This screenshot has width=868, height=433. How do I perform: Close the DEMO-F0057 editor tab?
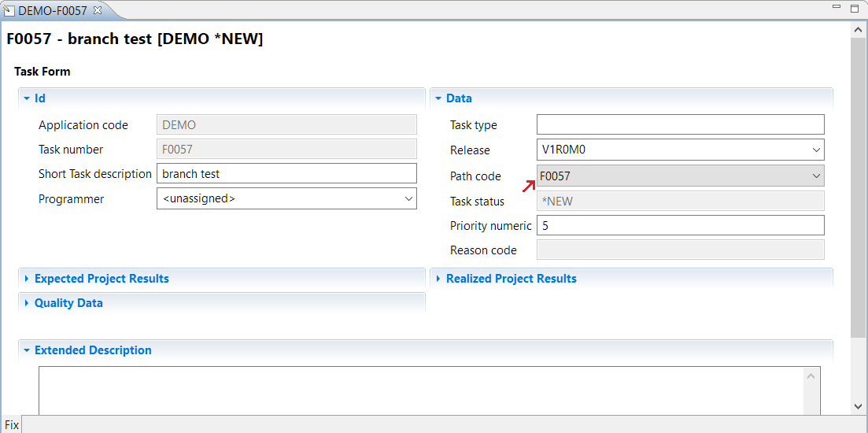point(98,10)
